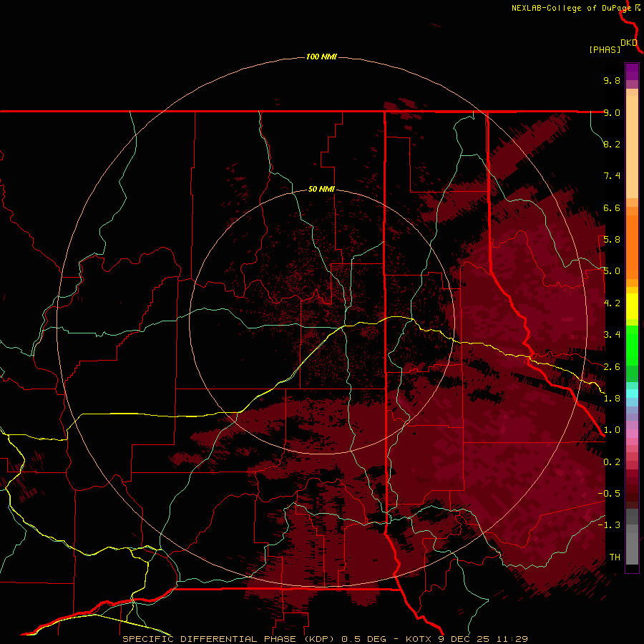This screenshot has height=644, width=644.
Task: Select the 8.2 scale value
Action: click(x=612, y=144)
